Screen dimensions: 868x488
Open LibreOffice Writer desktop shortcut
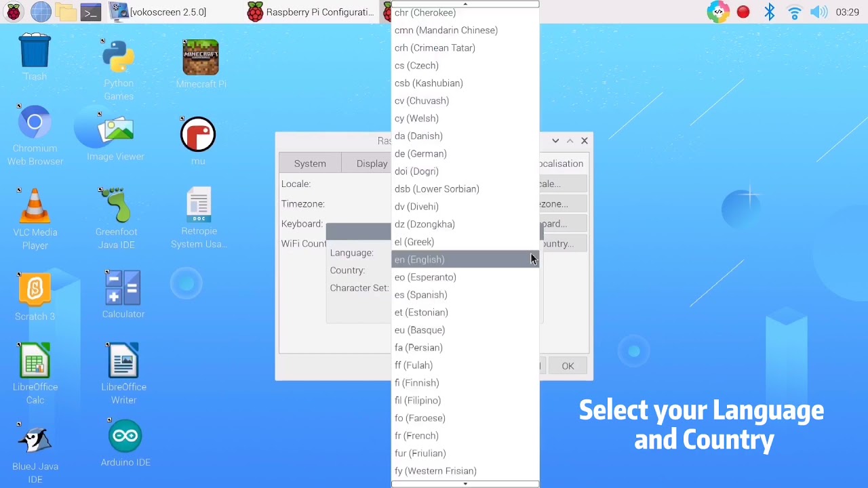tap(123, 373)
